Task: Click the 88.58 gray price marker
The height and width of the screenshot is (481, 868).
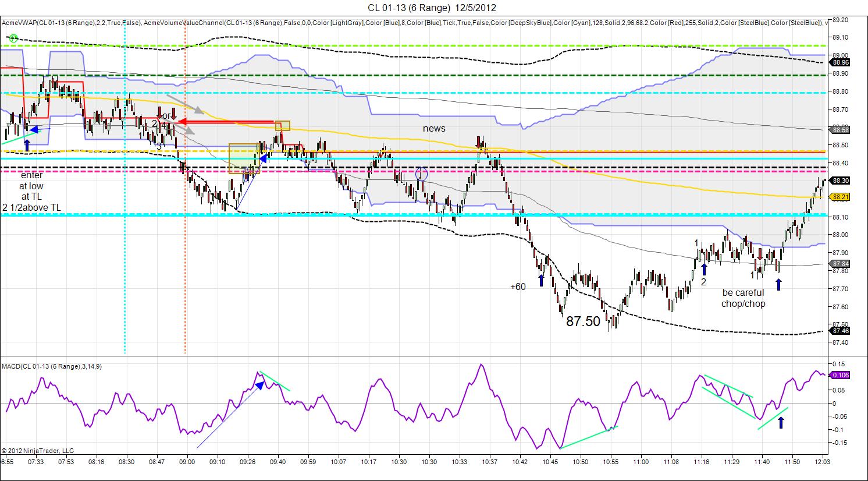Action: [841, 130]
